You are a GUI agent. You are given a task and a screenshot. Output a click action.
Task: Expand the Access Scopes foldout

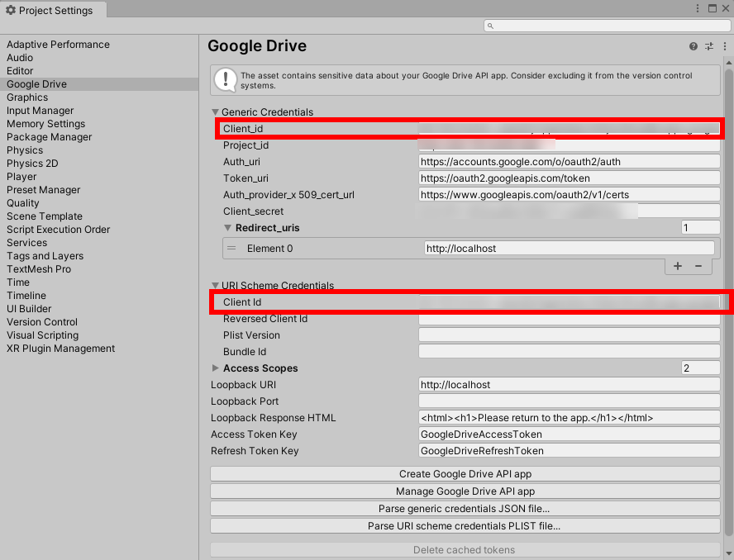coord(216,368)
